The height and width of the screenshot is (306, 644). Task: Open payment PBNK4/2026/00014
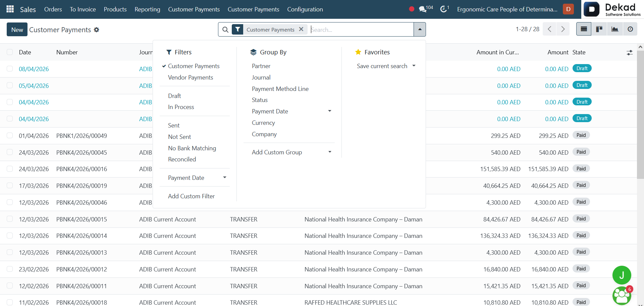click(82, 236)
